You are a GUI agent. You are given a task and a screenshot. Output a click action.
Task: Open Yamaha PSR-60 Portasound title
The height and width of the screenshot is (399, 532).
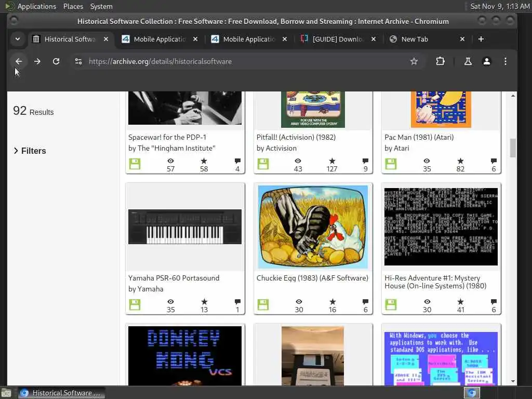[x=174, y=278]
